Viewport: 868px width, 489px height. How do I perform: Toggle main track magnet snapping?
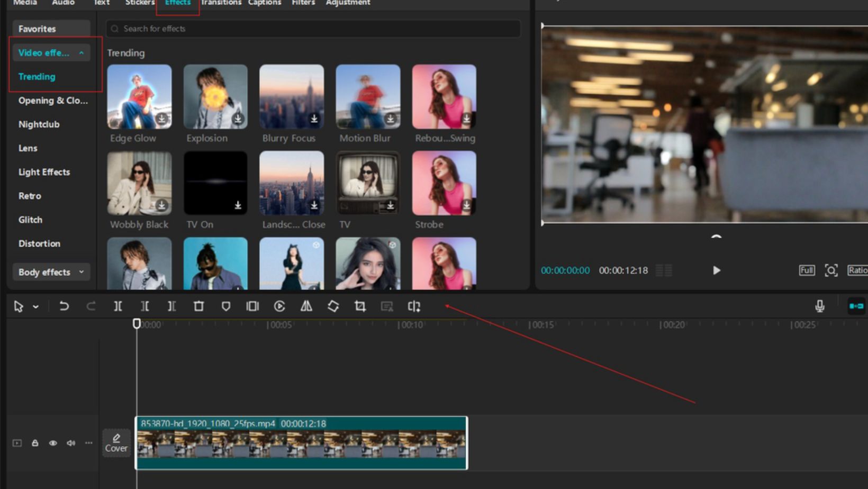[856, 306]
